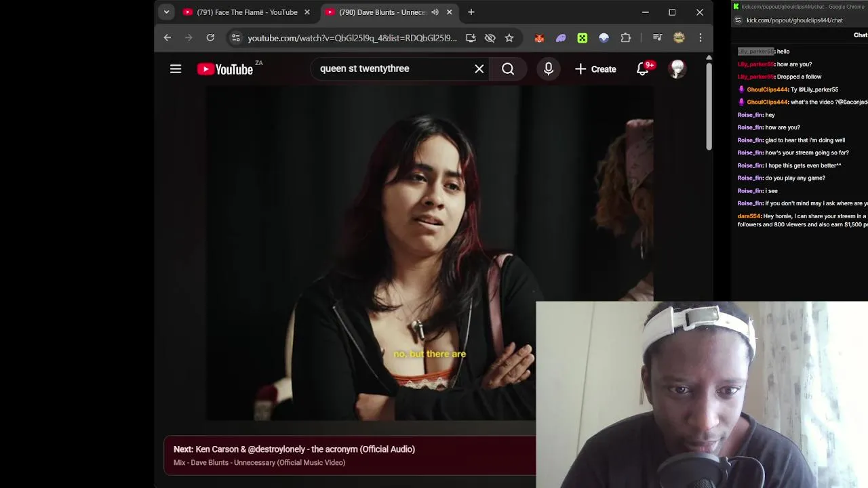Click the crossed-eye tracking protection icon
Screen dimensions: 868x488
click(490, 38)
